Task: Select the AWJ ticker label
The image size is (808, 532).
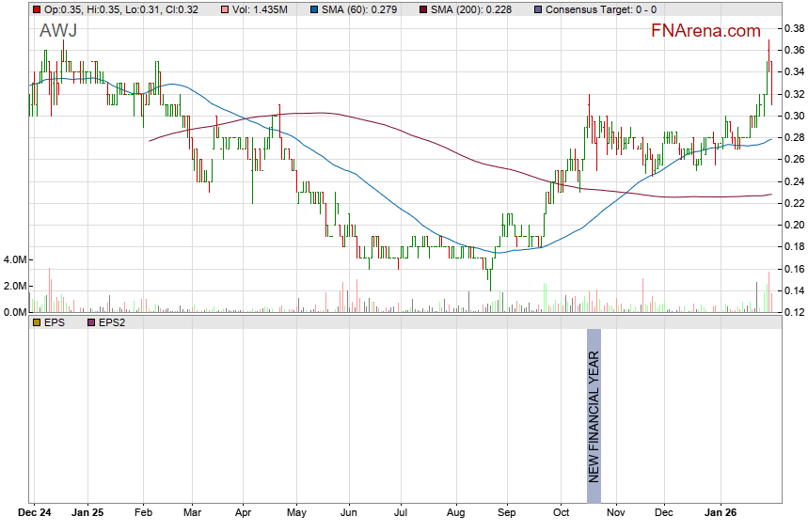Action: pos(57,31)
